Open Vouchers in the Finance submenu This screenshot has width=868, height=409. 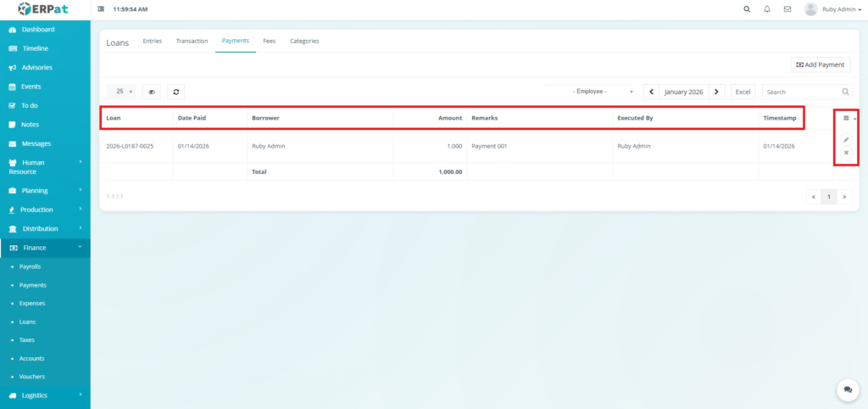32,376
